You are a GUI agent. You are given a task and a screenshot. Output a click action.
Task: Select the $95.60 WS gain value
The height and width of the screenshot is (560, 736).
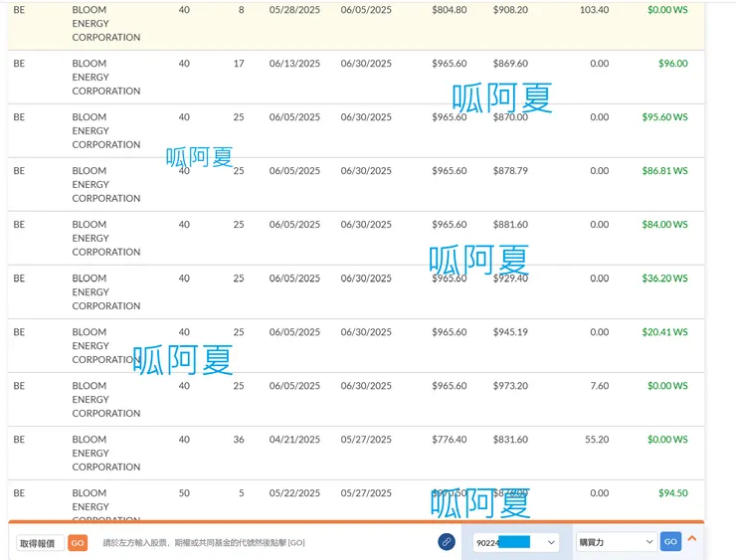[x=664, y=117]
